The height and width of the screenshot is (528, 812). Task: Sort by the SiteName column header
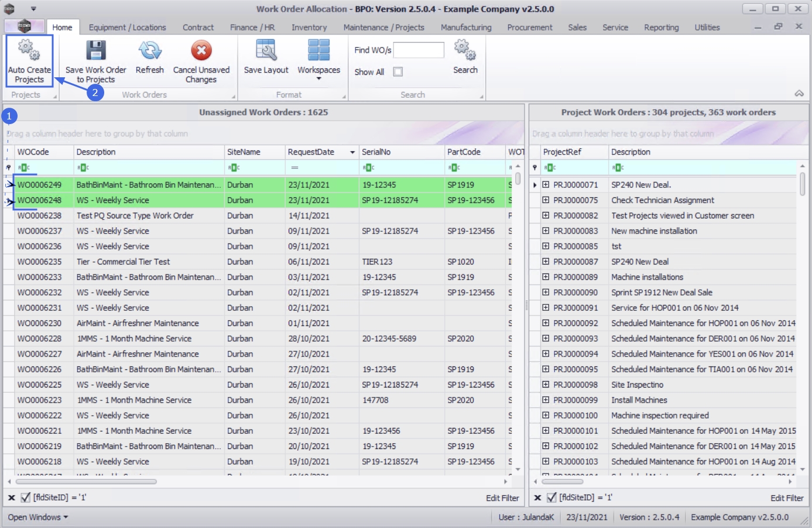255,152
